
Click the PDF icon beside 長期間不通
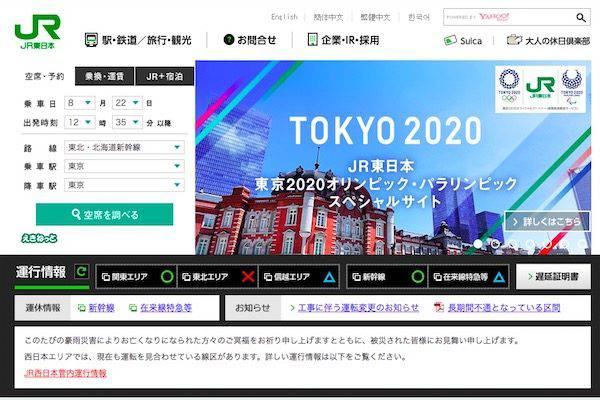[439, 307]
